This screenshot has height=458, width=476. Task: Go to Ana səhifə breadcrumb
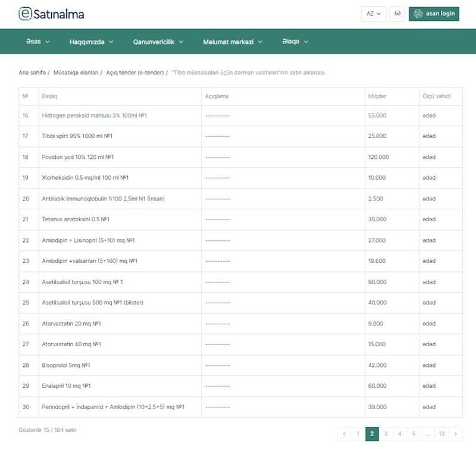click(x=32, y=73)
